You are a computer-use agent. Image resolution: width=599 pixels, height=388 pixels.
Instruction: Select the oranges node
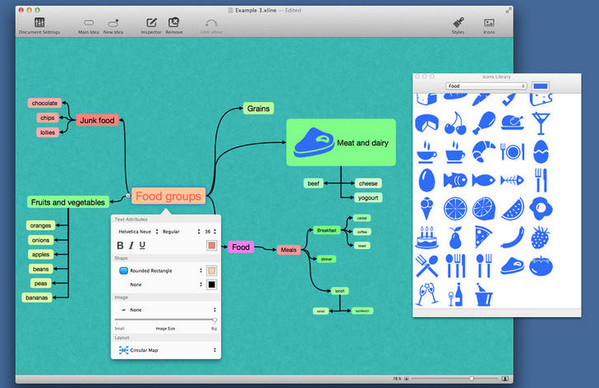(40, 225)
